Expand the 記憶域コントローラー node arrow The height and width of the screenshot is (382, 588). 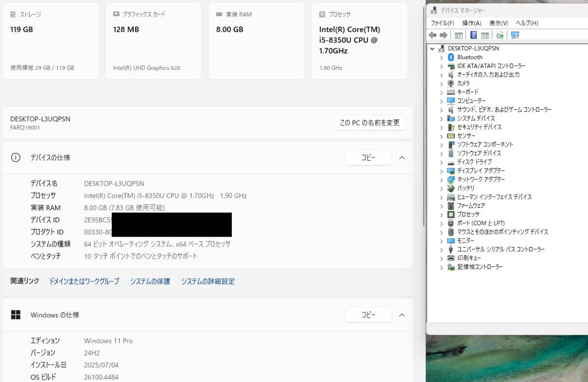click(x=441, y=267)
